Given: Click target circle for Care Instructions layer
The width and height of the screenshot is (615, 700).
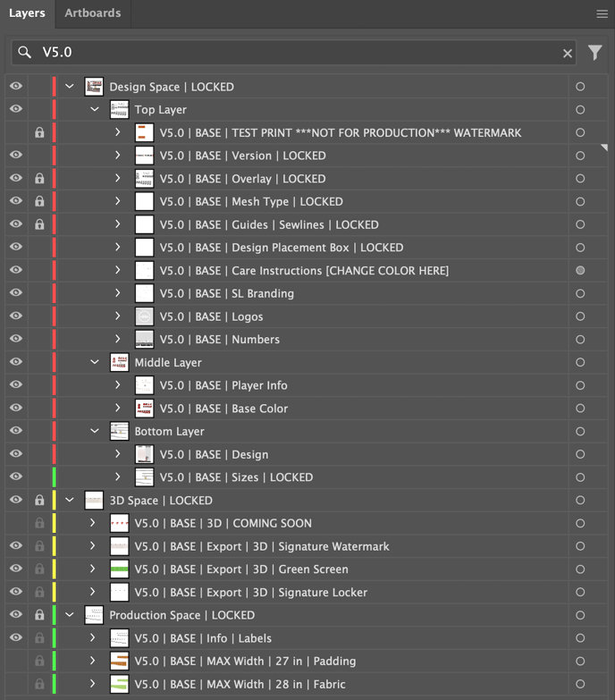Looking at the screenshot, I should pyautogui.click(x=580, y=270).
